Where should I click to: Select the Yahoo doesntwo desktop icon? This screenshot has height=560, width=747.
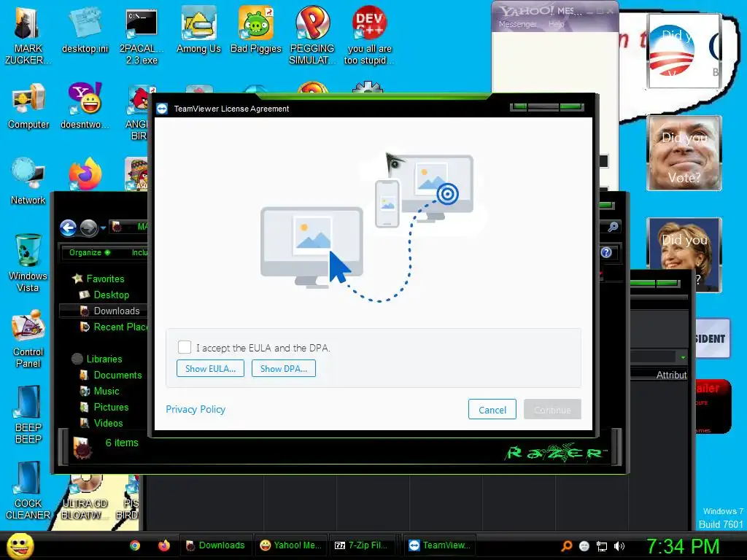[85, 106]
